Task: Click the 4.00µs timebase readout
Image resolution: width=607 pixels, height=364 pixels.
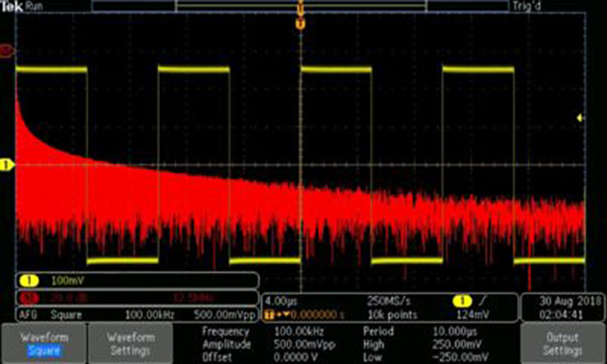Action: pos(281,301)
